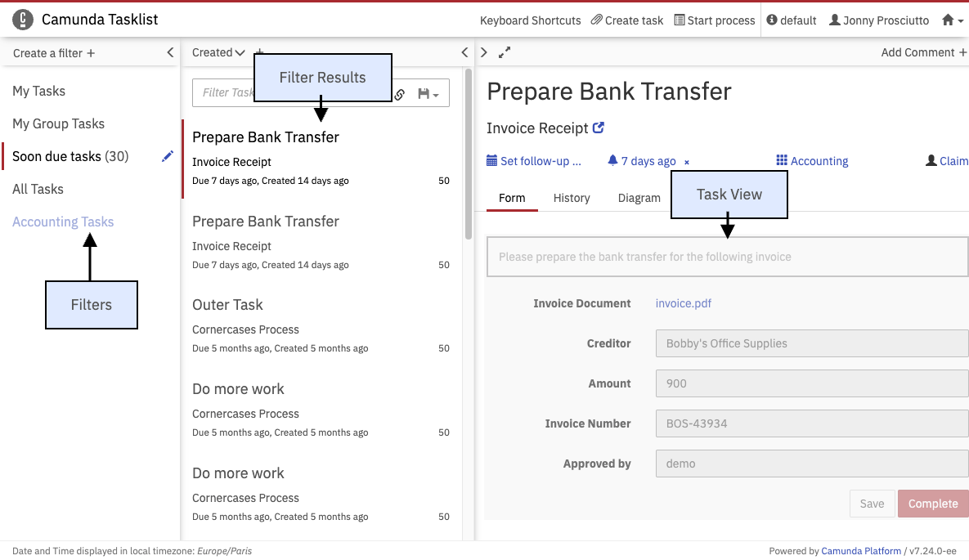Open the Invoice Receipt external link icon
Screen dimensions: 969x560
[x=599, y=128]
